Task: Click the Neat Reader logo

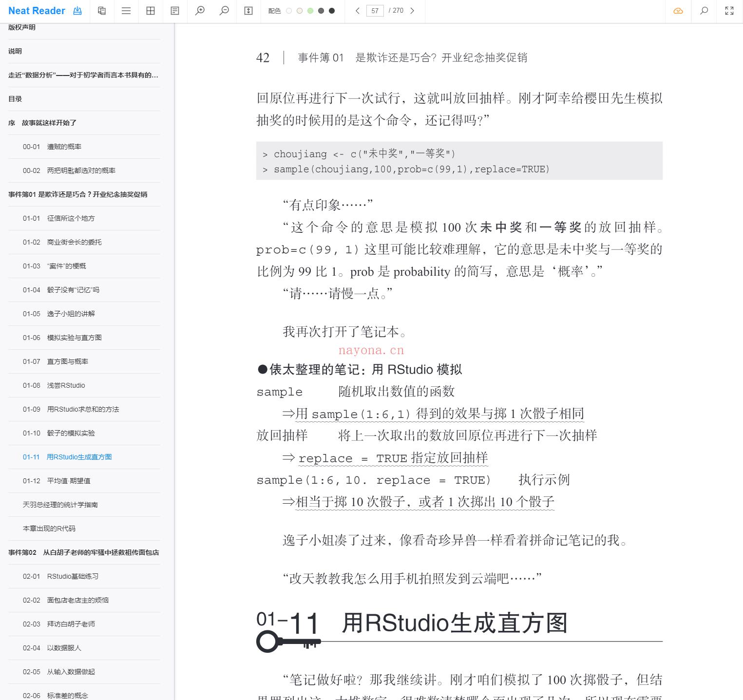Action: 37,11
